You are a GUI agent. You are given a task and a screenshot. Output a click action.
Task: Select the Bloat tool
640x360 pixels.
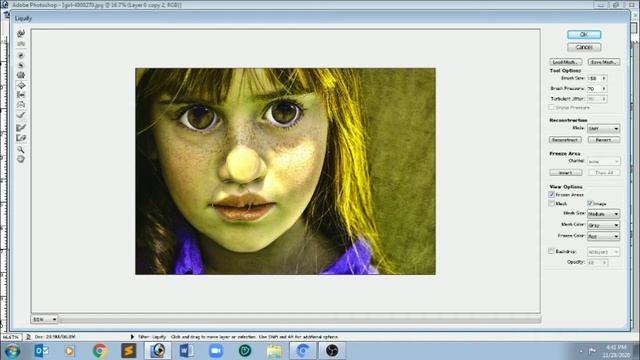click(21, 85)
